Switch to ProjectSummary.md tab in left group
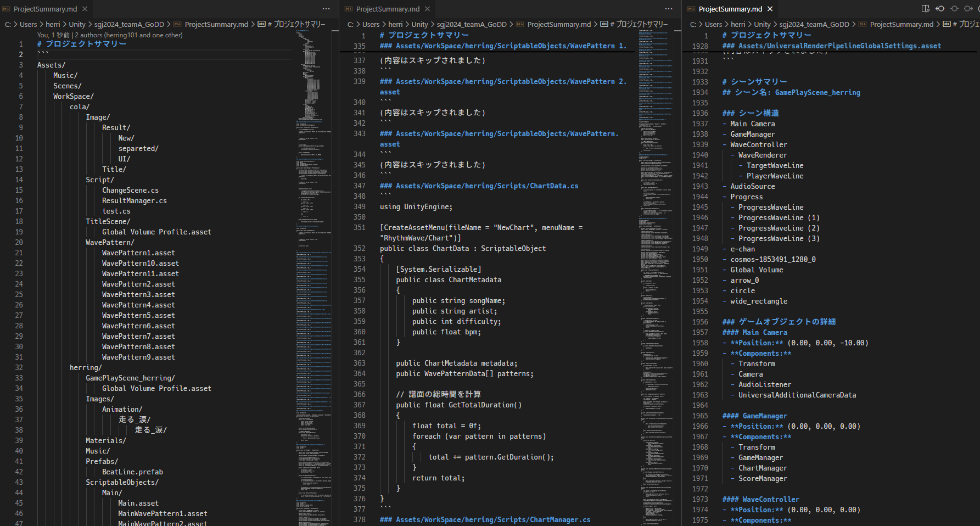The width and height of the screenshot is (980, 526). [x=45, y=9]
